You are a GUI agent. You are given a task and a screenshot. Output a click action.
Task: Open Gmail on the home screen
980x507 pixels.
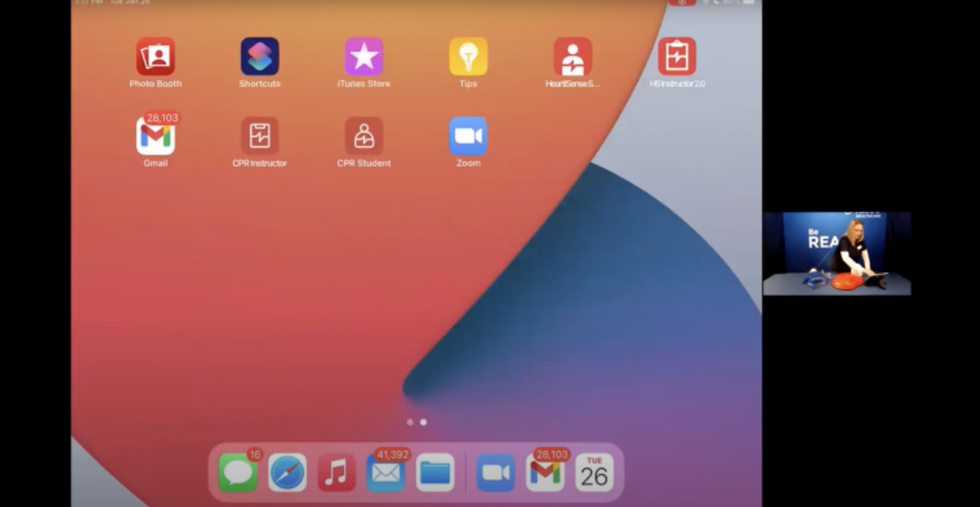click(x=156, y=136)
